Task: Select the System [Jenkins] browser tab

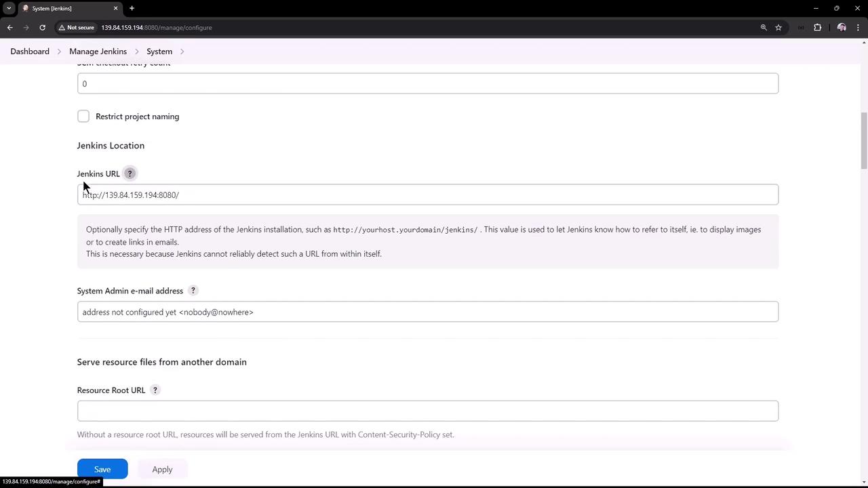Action: (x=70, y=8)
